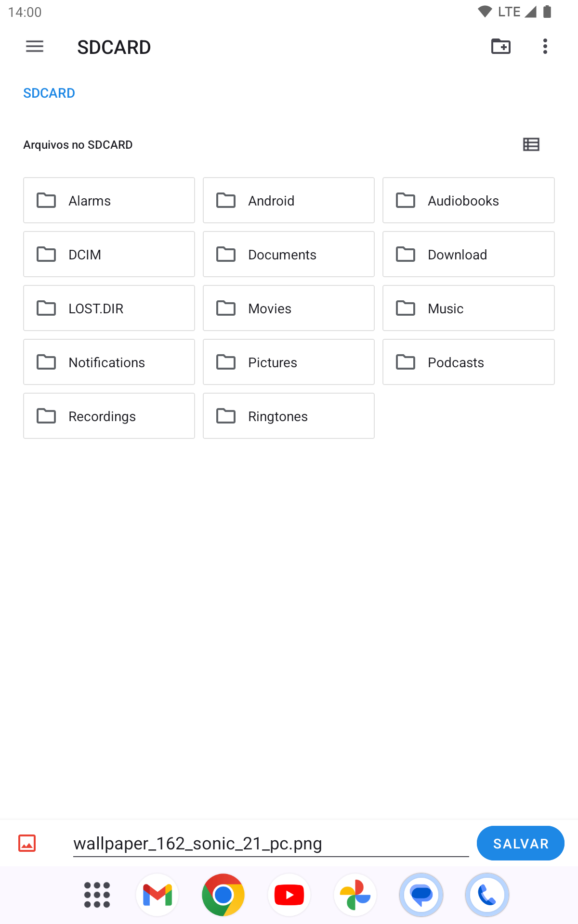Open the Documents folder
Image resolution: width=578 pixels, height=924 pixels.
(x=289, y=254)
